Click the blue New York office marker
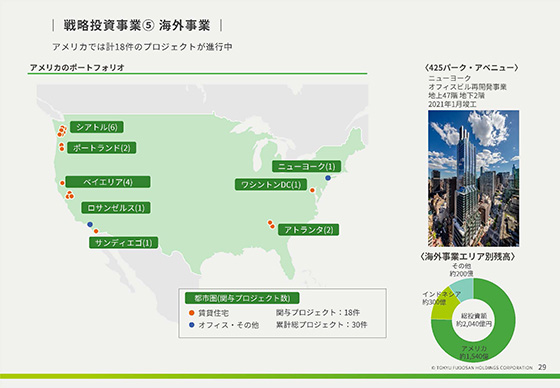This screenshot has height=388, width=560. tap(328, 178)
